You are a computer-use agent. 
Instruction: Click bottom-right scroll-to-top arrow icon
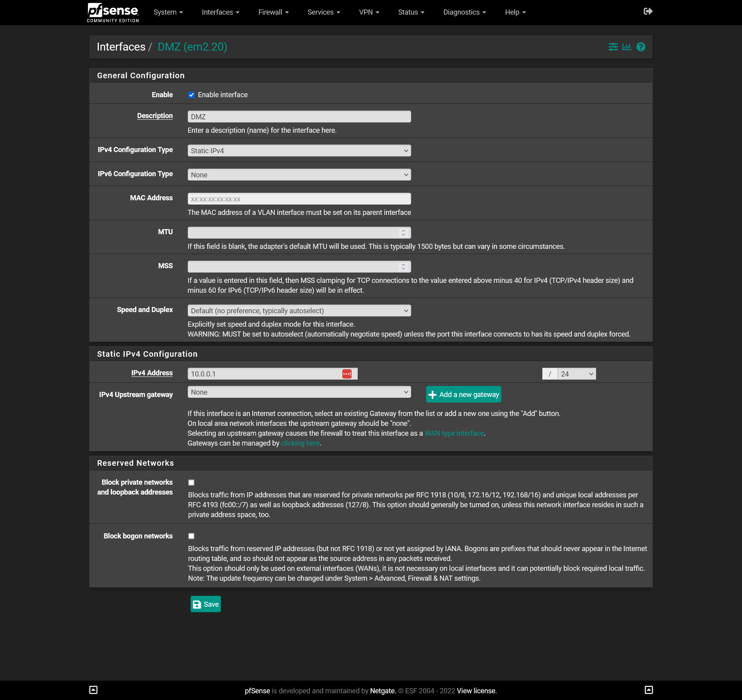coord(649,690)
